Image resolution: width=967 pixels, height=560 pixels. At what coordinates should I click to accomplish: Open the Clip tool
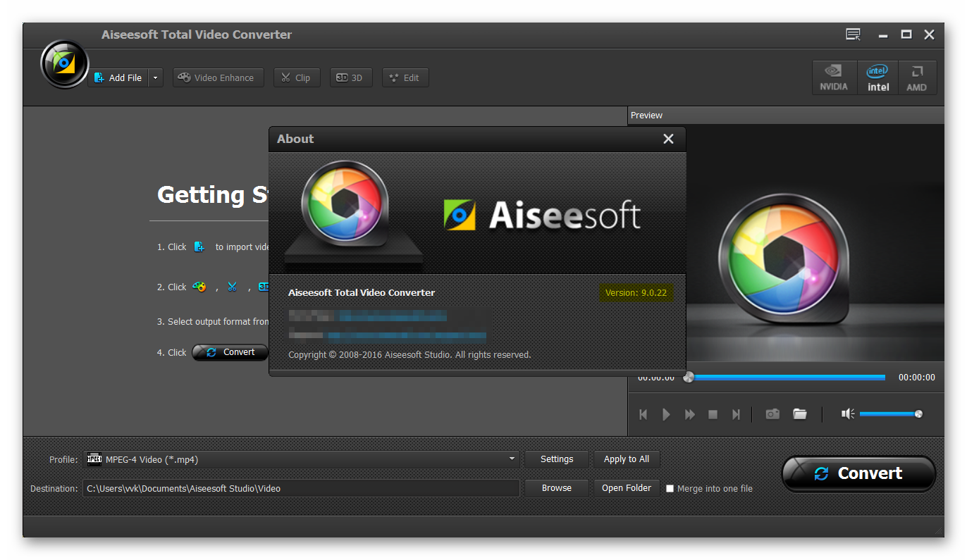pos(297,77)
